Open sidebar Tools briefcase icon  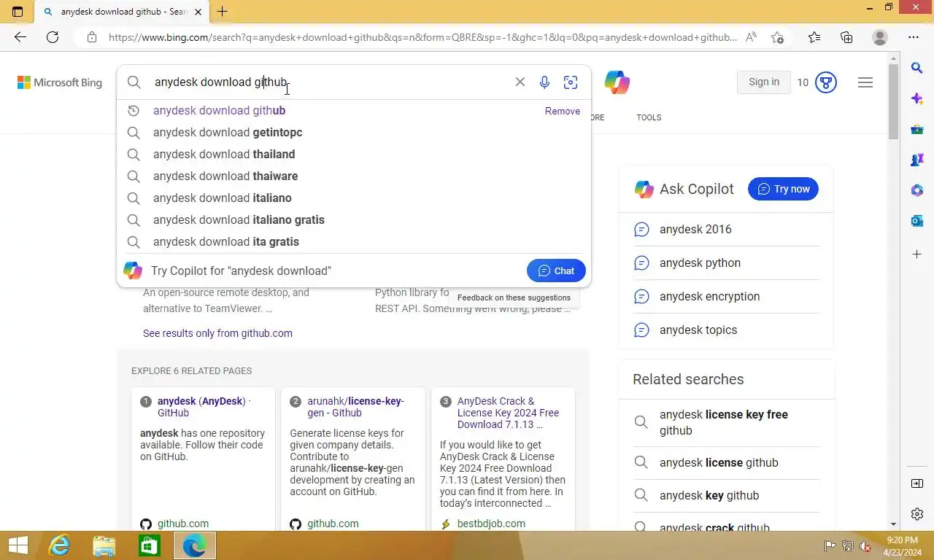coord(917,130)
